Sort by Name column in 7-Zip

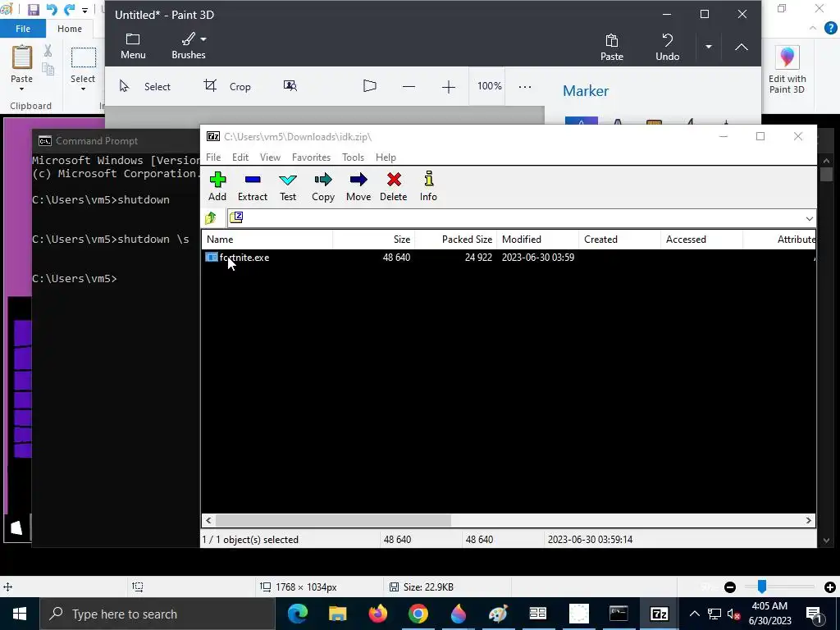[x=267, y=240]
